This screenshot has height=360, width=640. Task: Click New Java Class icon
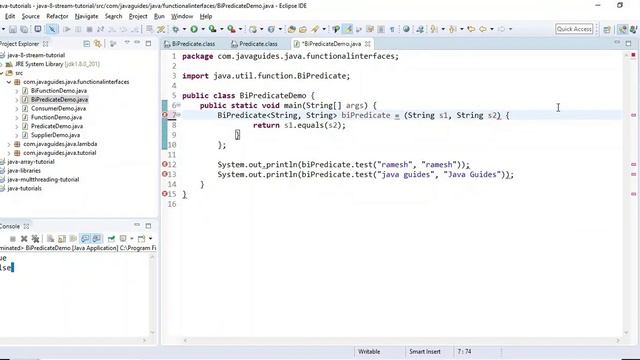[x=271, y=29]
